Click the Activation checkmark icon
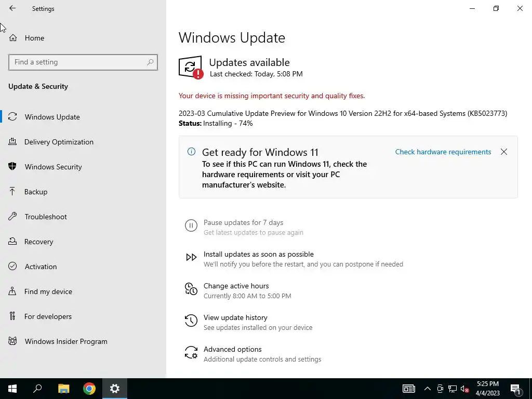This screenshot has width=532, height=399. (x=12, y=266)
